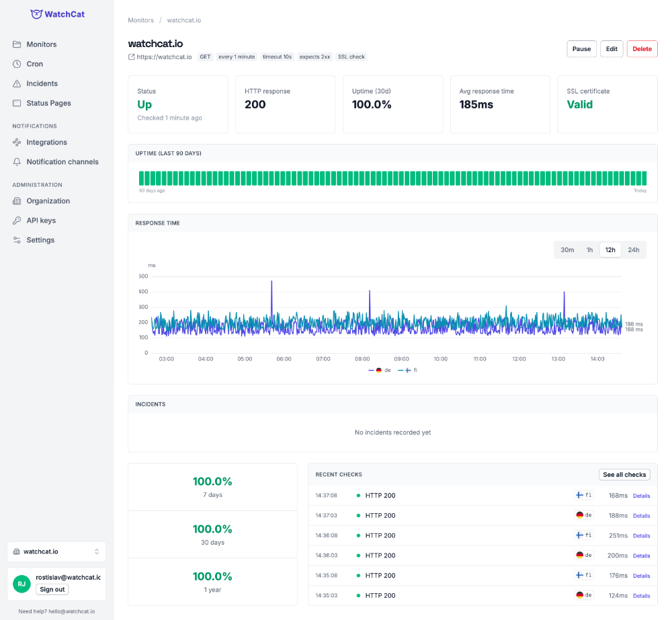The height and width of the screenshot is (620, 672).
Task: Click the red Delete button
Action: [x=642, y=49]
